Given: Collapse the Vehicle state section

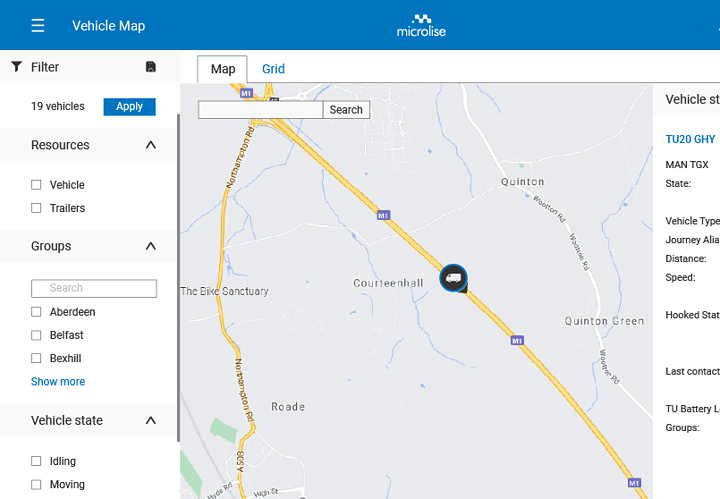Looking at the screenshot, I should click(151, 421).
